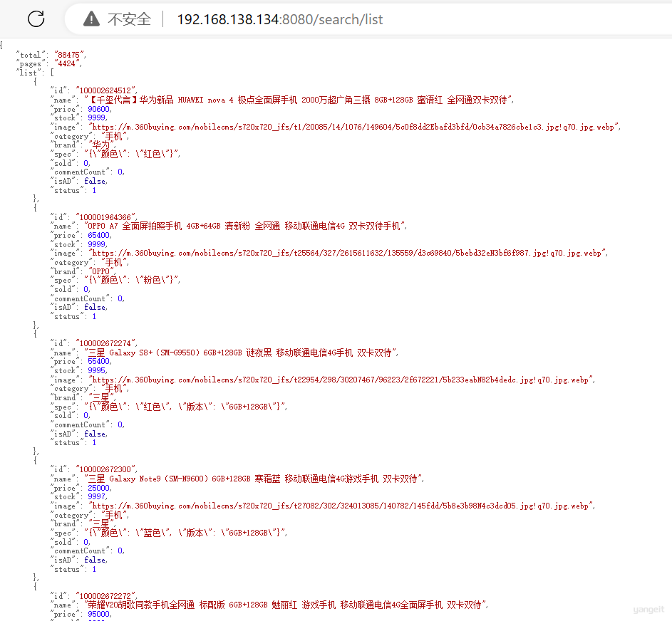This screenshot has width=672, height=621.
Task: Click the "list" key text
Action: pyautogui.click(x=29, y=73)
